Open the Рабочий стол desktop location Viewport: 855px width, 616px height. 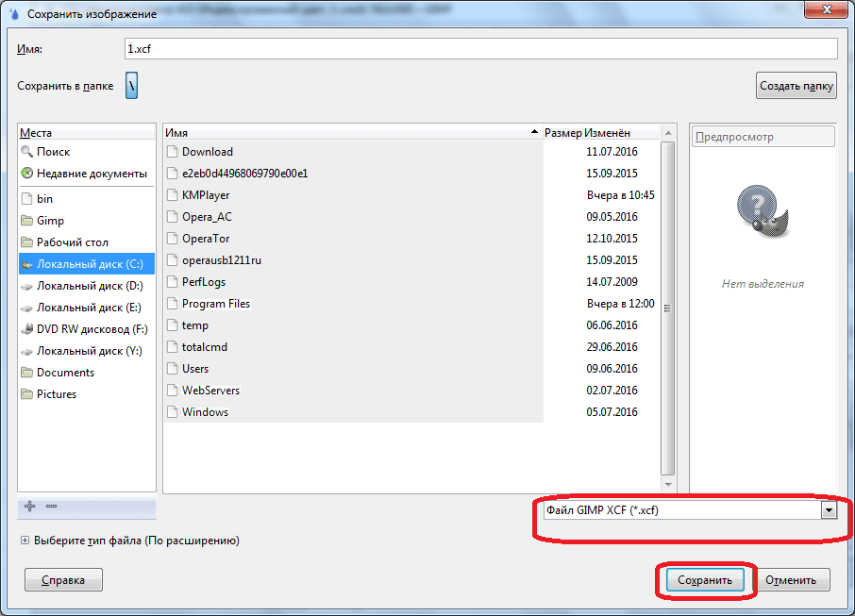pyautogui.click(x=72, y=242)
